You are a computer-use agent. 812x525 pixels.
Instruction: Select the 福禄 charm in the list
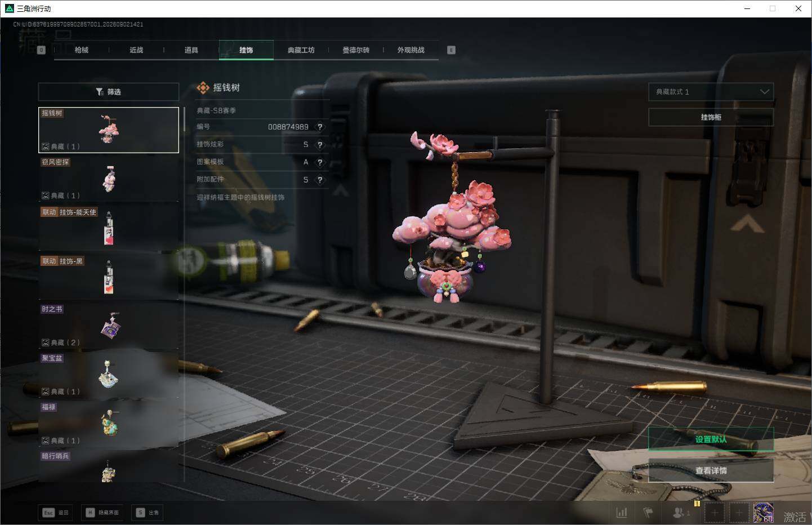pos(109,424)
